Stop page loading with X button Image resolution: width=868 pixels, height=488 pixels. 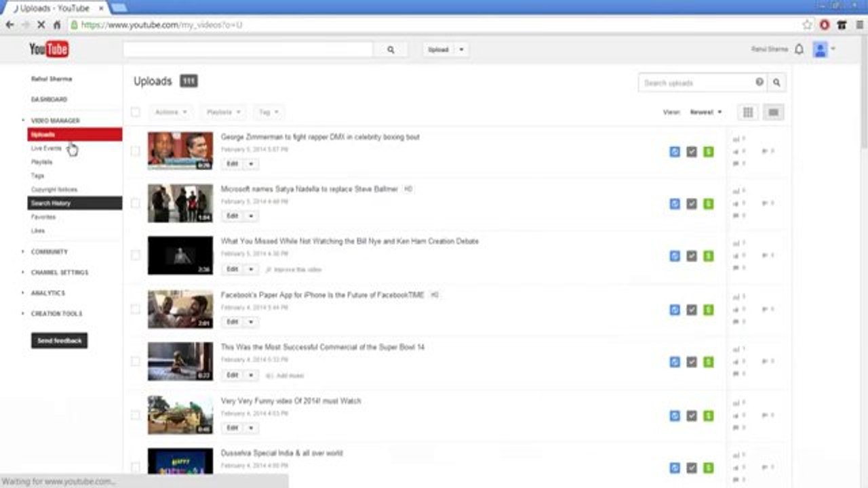point(41,24)
